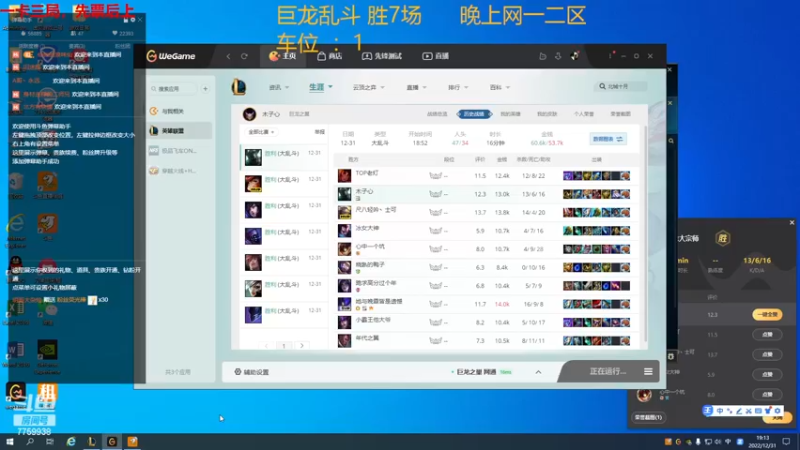Click the download arrow icon in WeGame header
This screenshot has width=800, height=450.
coord(558,56)
